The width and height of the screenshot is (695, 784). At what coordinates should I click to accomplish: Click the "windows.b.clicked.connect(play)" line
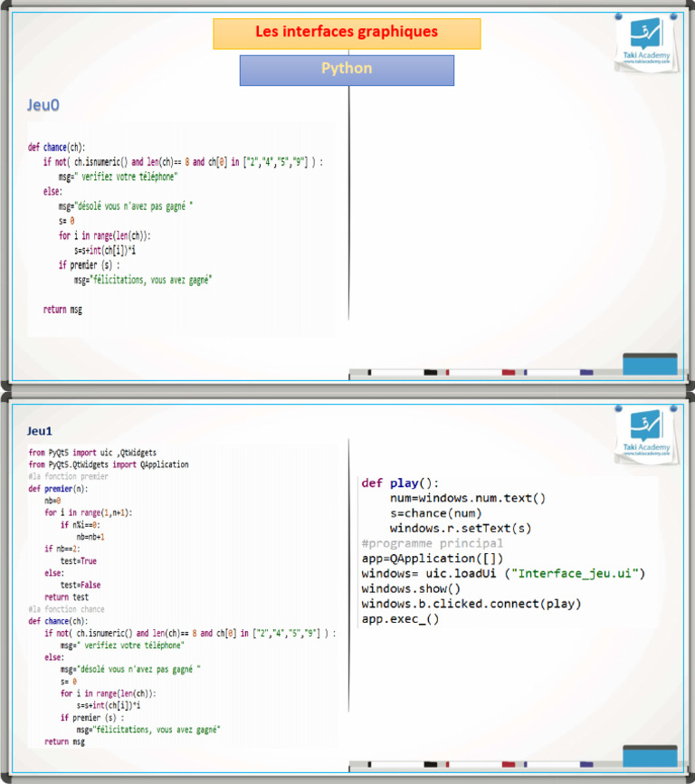click(471, 604)
